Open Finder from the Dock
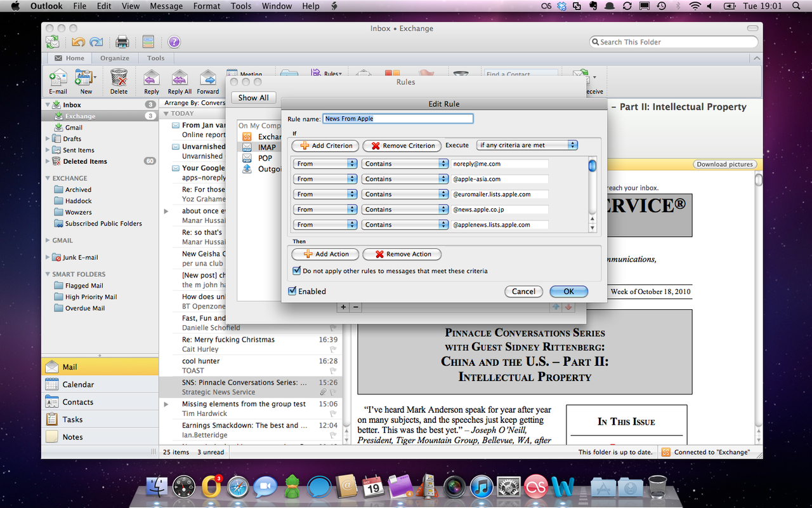Viewport: 812px width, 508px height. (x=156, y=486)
